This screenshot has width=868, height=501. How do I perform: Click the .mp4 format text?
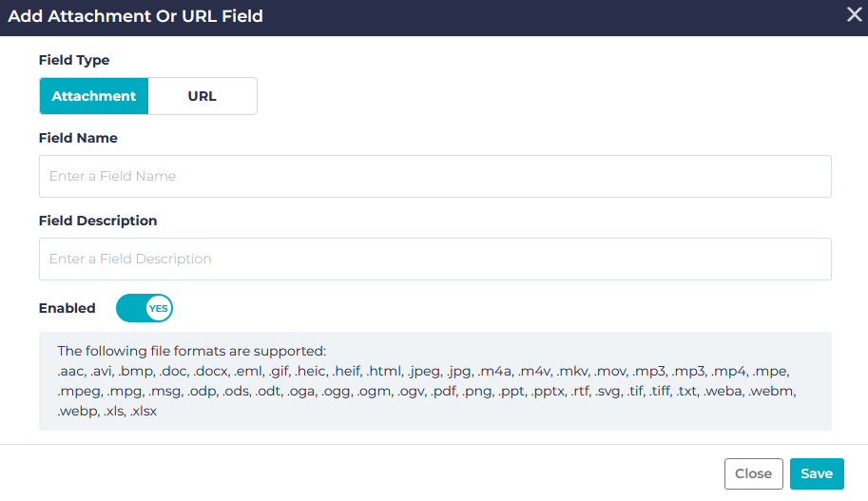pos(729,371)
